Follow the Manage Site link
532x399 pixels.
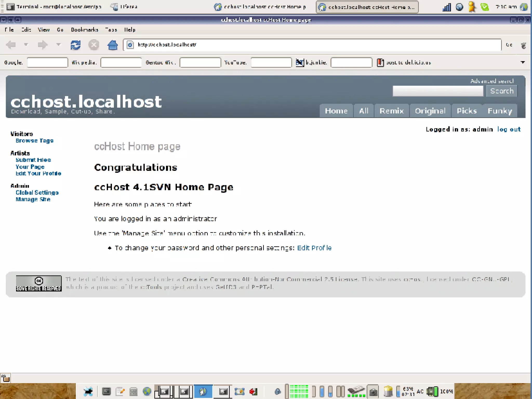click(x=33, y=199)
